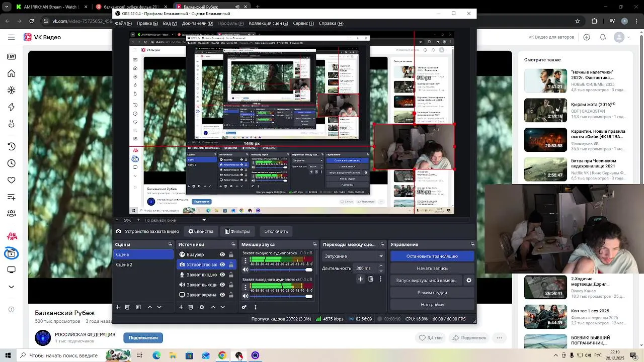
Task: Toggle visibility of Захват выходного source
Action: (x=222, y=285)
